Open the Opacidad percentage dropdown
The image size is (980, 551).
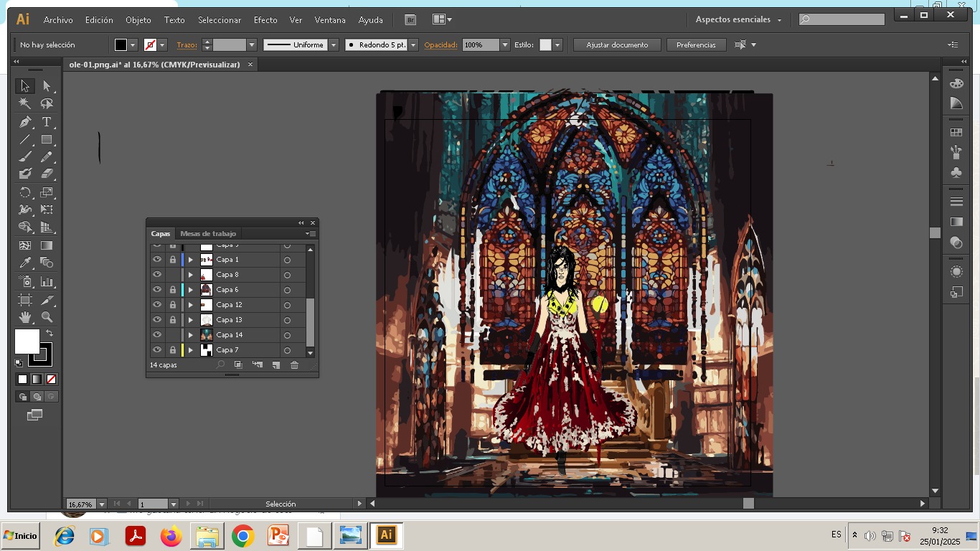pyautogui.click(x=505, y=44)
